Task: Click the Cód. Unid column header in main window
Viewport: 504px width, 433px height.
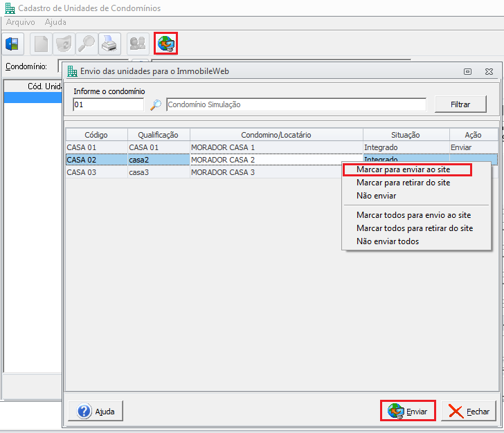Action: coord(33,86)
